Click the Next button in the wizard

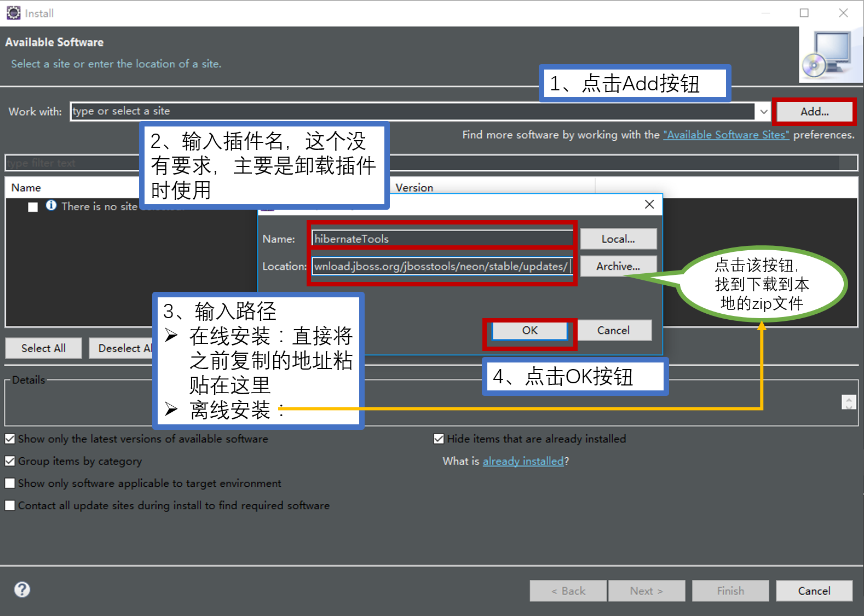(647, 591)
